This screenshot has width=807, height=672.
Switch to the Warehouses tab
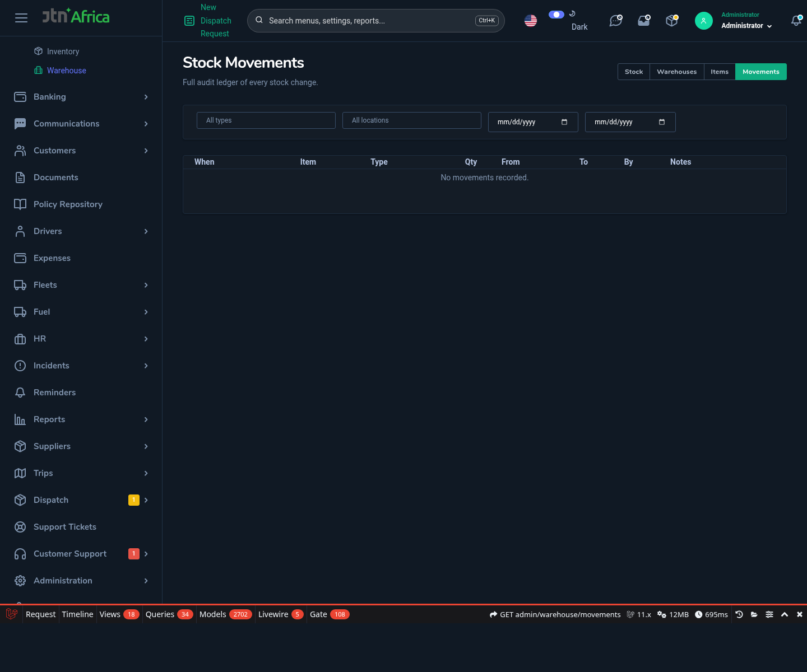pos(677,72)
